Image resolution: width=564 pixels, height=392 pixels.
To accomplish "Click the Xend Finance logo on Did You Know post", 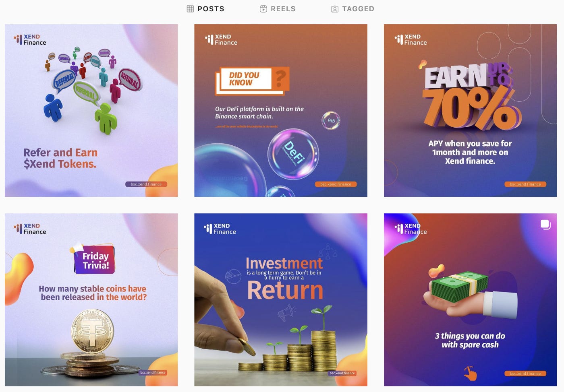I will tap(221, 39).
